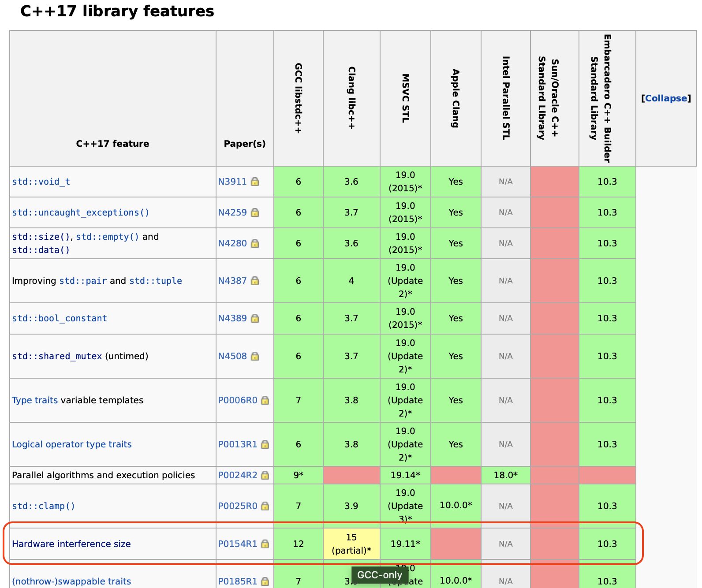Click lock icon beside P0024R2 paper
The image size is (702, 588).
(x=265, y=475)
